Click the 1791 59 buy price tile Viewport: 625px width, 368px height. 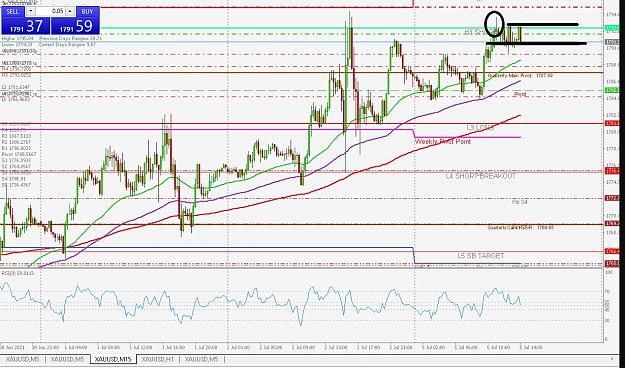pyautogui.click(x=75, y=26)
